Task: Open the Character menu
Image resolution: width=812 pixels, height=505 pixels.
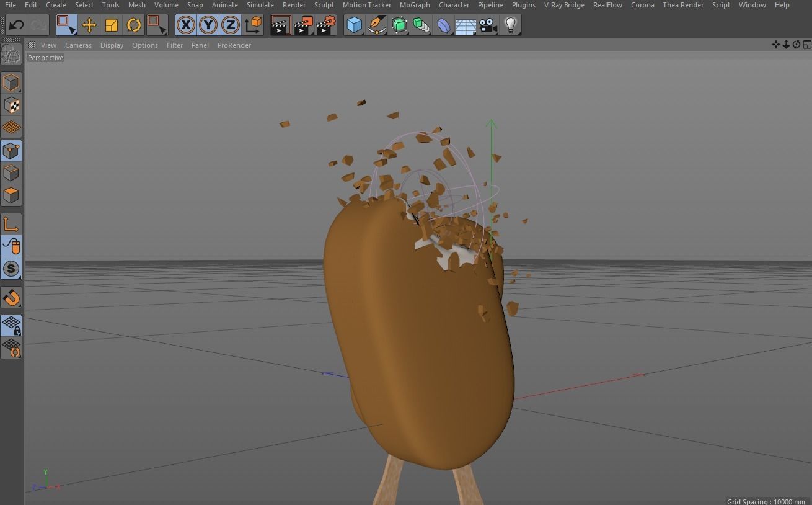Action: coord(454,5)
